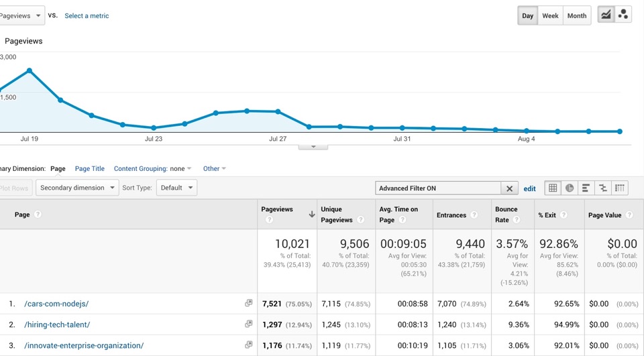Image resolution: width=644 pixels, height=356 pixels.
Task: Sort by Page Value column header
Action: pyautogui.click(x=604, y=215)
